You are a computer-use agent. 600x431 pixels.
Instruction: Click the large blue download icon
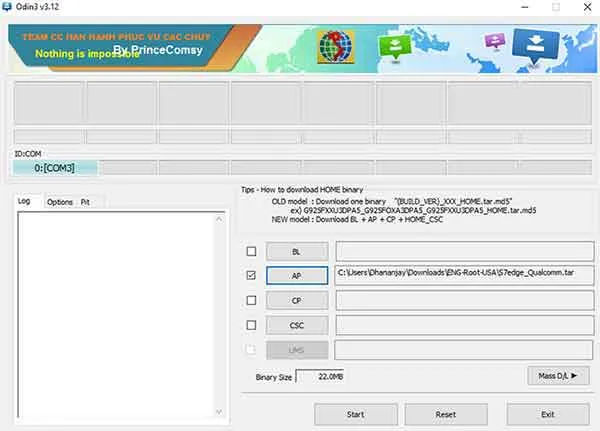[534, 43]
